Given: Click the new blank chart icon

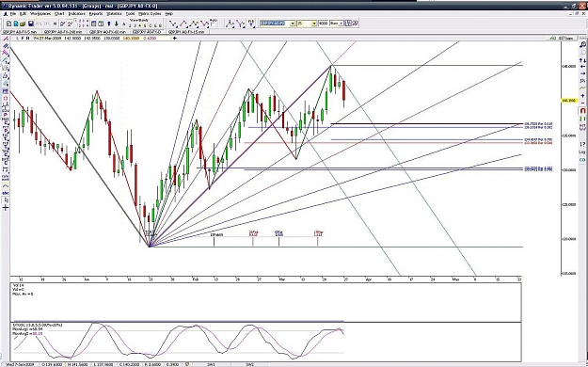Looking at the screenshot, I should (8, 24).
